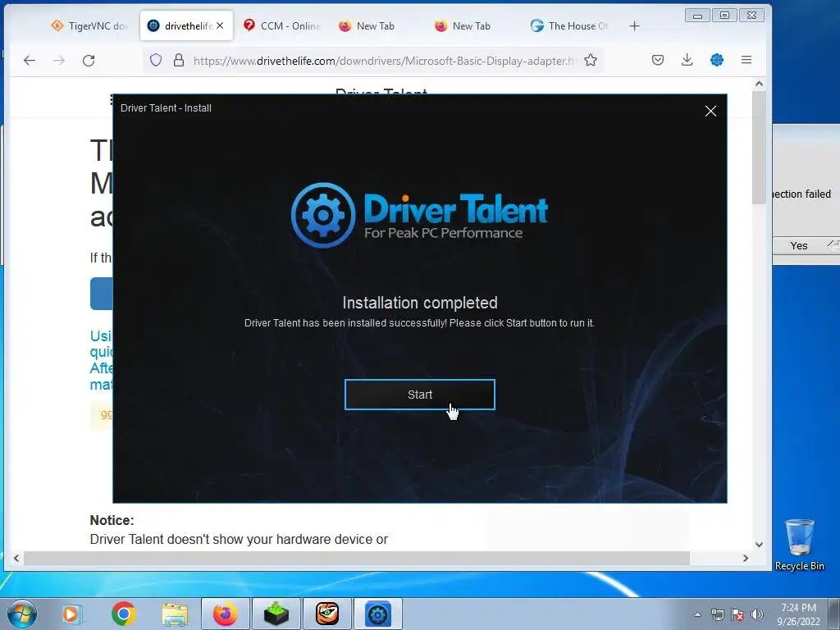
Task: Reload the current page
Action: click(x=89, y=61)
